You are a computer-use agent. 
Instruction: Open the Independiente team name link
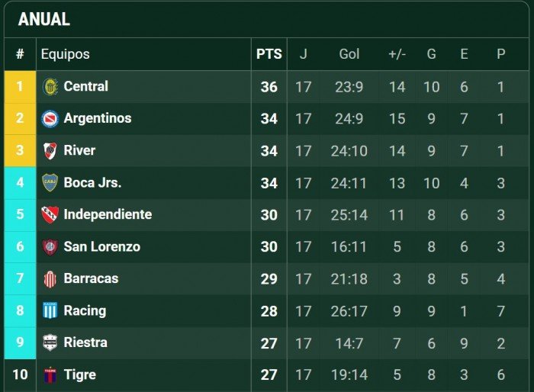point(108,215)
